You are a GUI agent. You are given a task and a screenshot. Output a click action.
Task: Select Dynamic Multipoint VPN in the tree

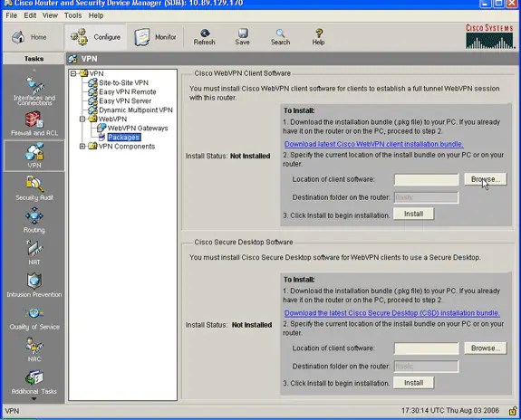pyautogui.click(x=136, y=110)
